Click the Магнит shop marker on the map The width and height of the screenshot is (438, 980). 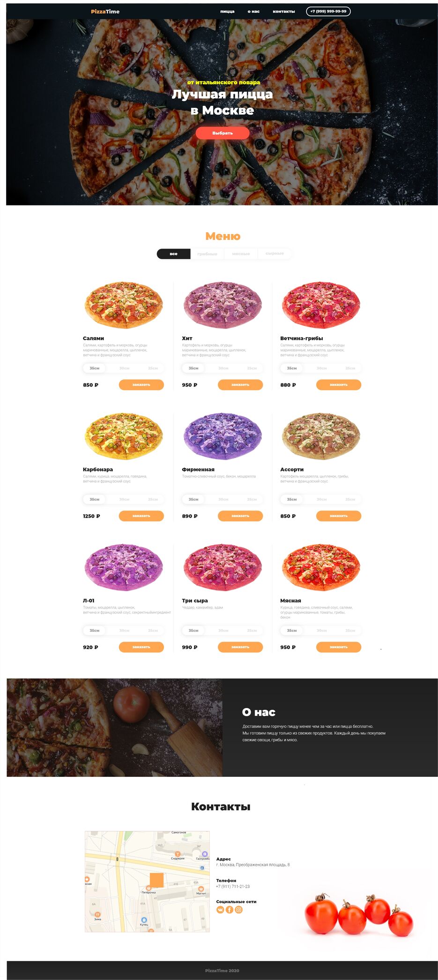point(201,889)
